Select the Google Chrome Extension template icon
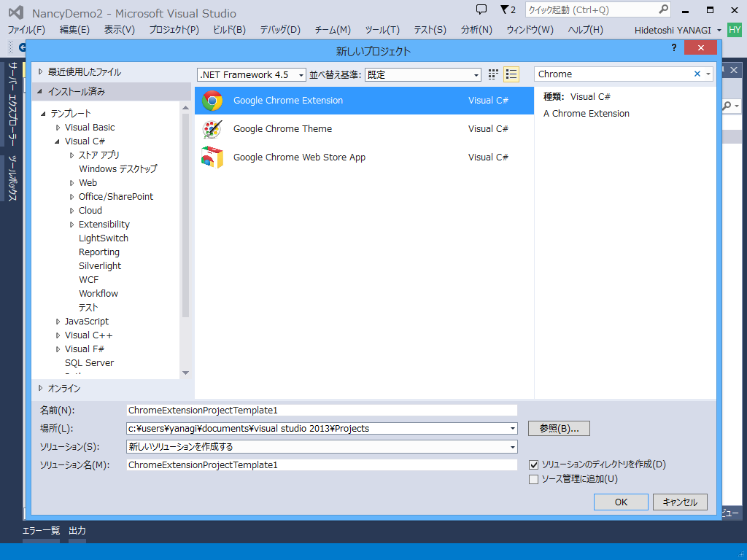The image size is (747, 560). pos(212,101)
